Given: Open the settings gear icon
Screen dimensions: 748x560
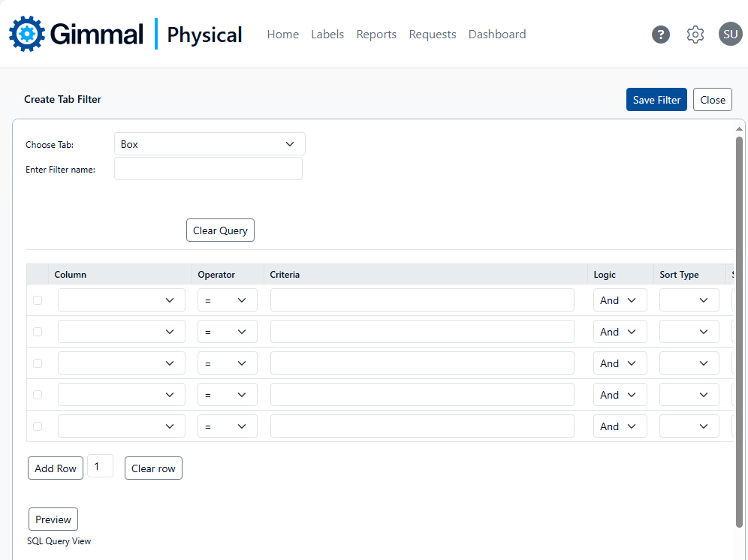Looking at the screenshot, I should point(695,35).
